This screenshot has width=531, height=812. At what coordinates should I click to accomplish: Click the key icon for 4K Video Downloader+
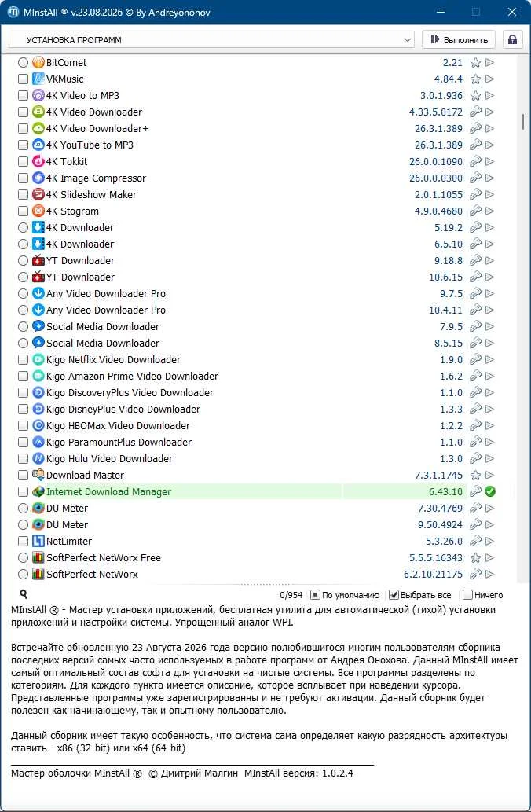[x=476, y=128]
